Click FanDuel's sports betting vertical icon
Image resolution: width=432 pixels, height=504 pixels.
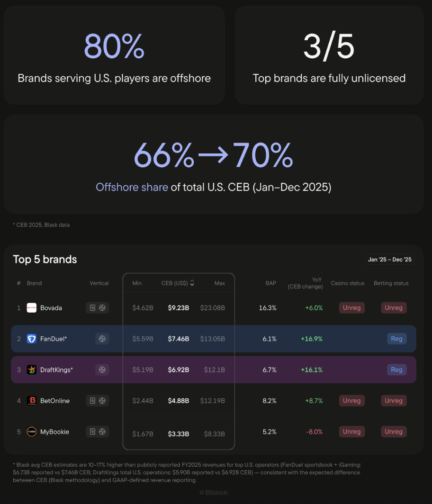[x=102, y=339]
